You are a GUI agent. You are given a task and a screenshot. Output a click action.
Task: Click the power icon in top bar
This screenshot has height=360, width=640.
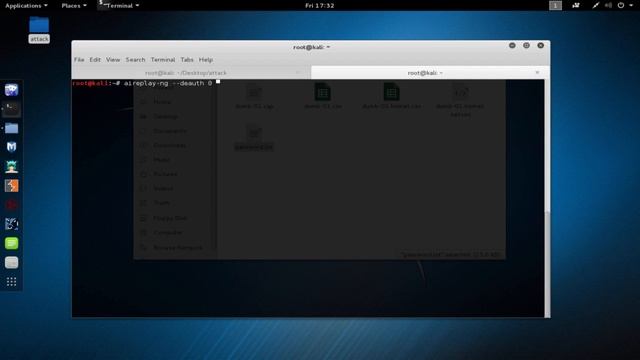click(621, 5)
